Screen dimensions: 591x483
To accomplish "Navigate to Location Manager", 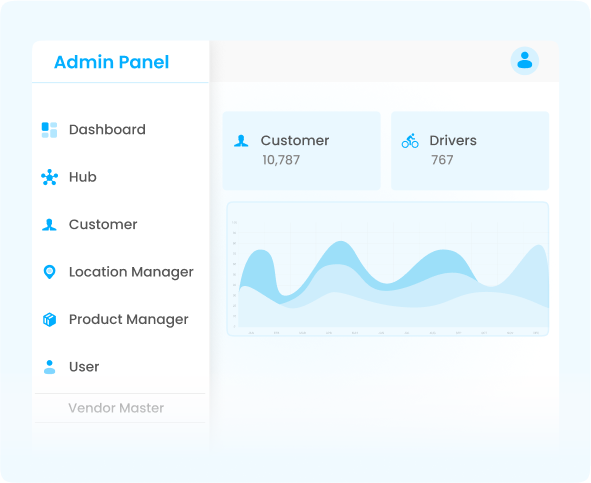I will tap(131, 272).
